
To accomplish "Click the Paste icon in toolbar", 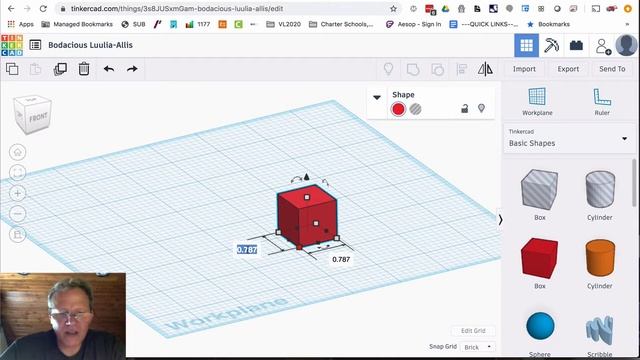I will [x=36, y=69].
